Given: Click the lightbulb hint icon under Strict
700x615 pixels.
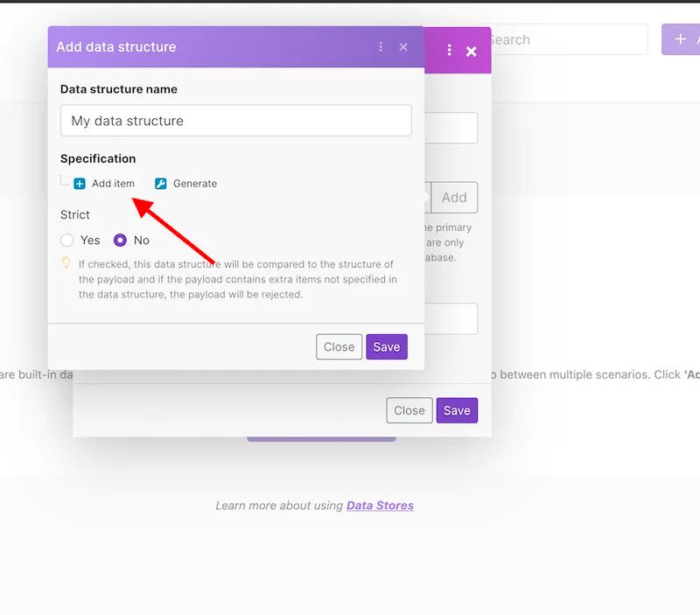Looking at the screenshot, I should coord(66,262).
